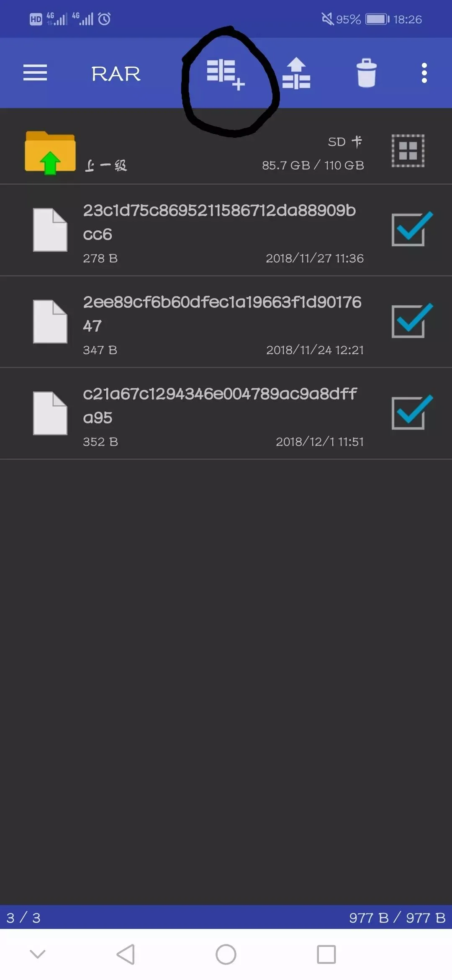
Task: Open the file ending in cc6
Action: (x=226, y=230)
